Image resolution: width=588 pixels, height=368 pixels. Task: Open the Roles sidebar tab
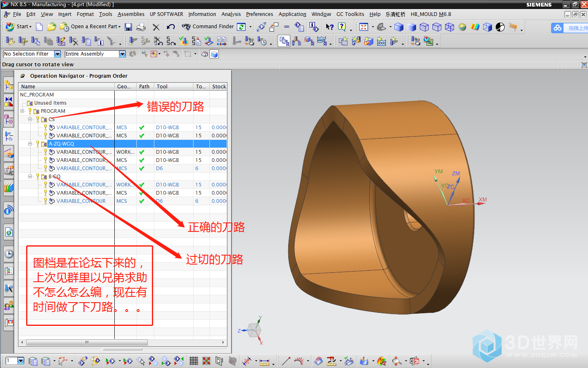tap(9, 306)
